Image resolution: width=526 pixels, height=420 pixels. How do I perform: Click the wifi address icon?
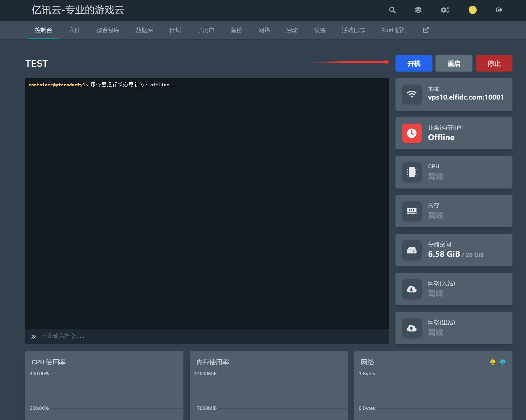point(412,94)
